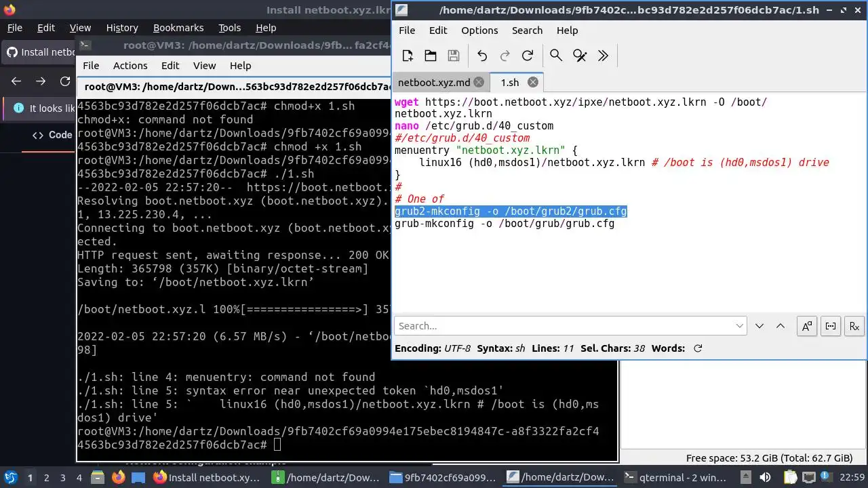
Task: Toggle Match Case search option
Action: click(807, 326)
